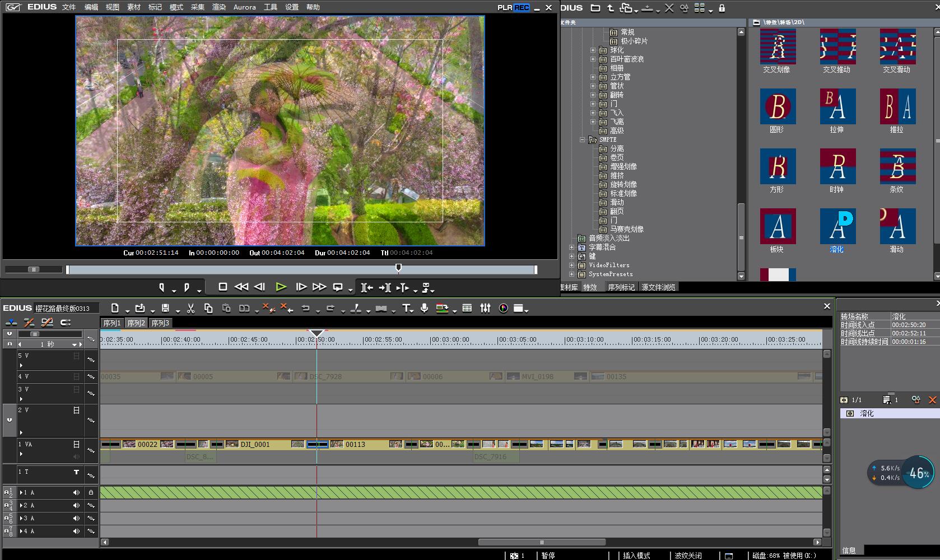Toggle video mute on track 2 V

(x=76, y=410)
